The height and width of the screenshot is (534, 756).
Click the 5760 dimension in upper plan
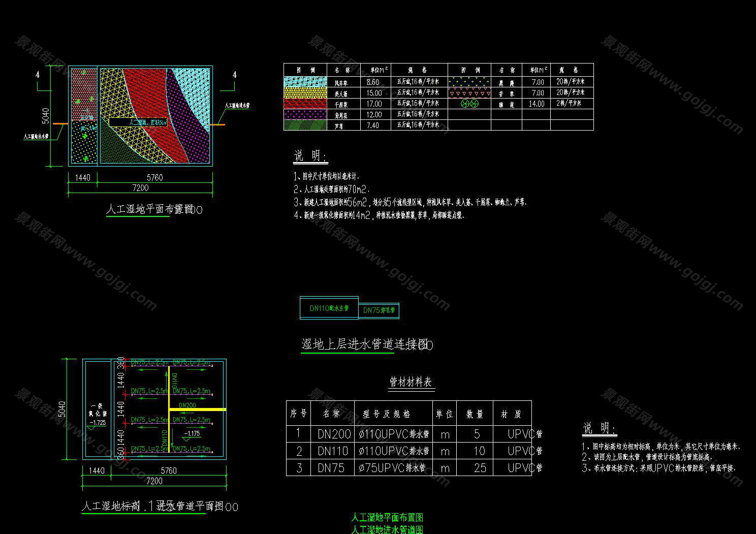pyautogui.click(x=154, y=177)
